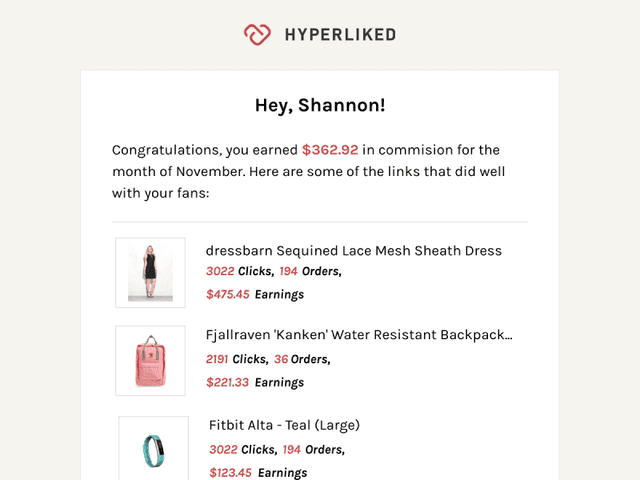This screenshot has width=640, height=480.
Task: Open the teal Fitbit Alta thumbnail
Action: tap(153, 449)
